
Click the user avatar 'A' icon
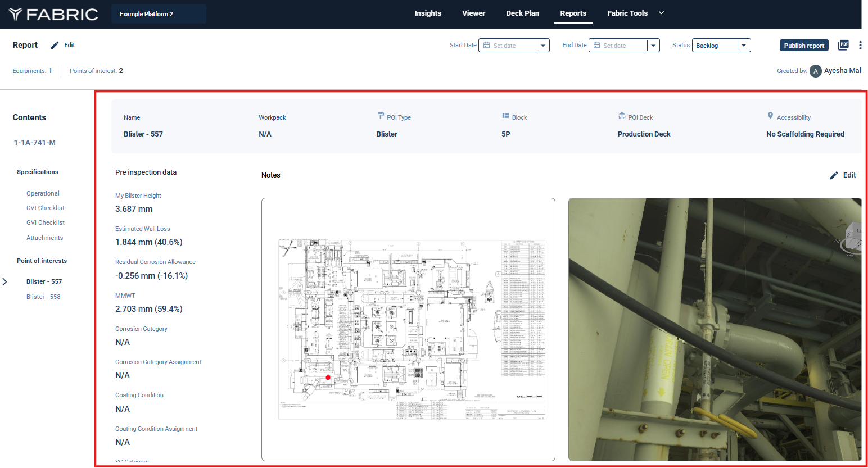coord(815,71)
